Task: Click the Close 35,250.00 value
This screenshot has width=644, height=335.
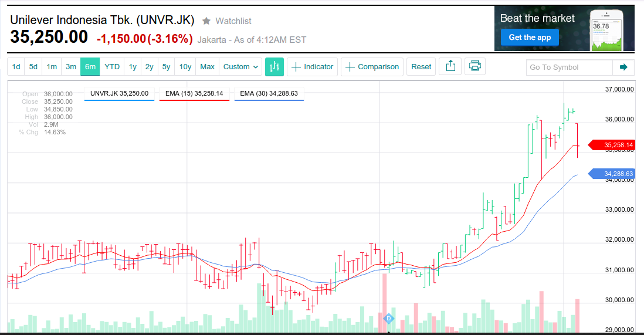Action: (58, 101)
